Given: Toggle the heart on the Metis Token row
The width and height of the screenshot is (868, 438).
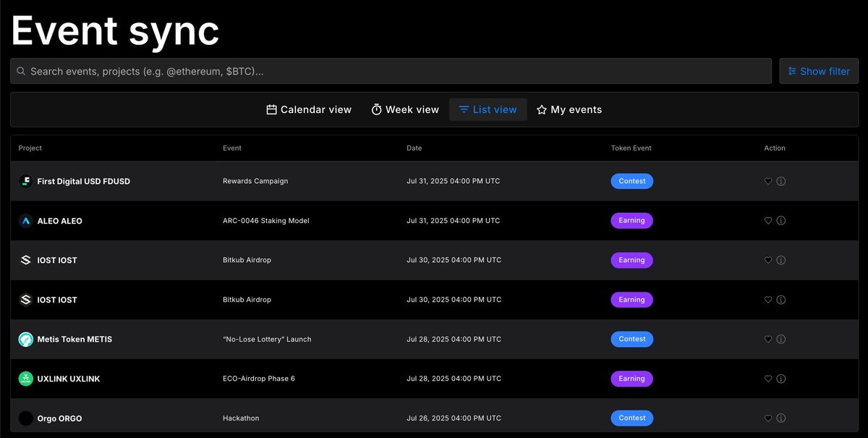Looking at the screenshot, I should click(768, 340).
